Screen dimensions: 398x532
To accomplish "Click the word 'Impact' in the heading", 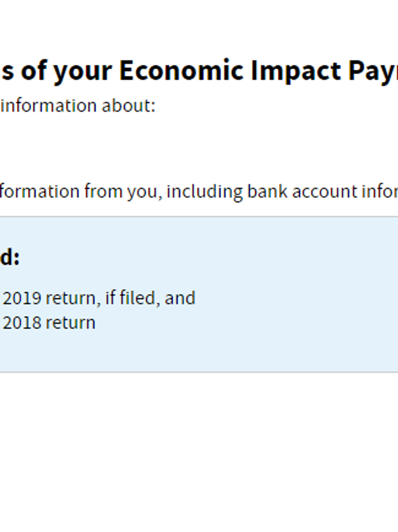I will point(296,71).
